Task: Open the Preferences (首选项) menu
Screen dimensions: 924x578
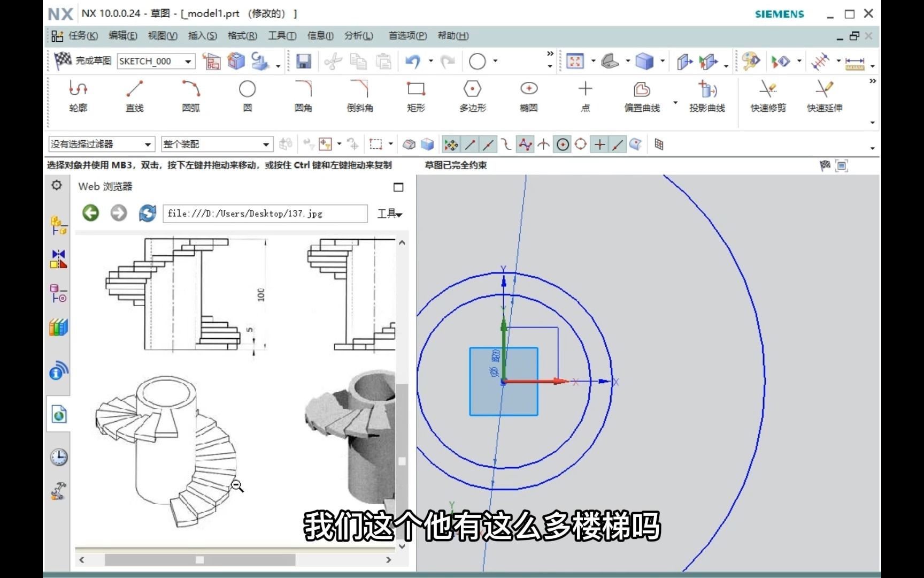Action: (x=407, y=36)
